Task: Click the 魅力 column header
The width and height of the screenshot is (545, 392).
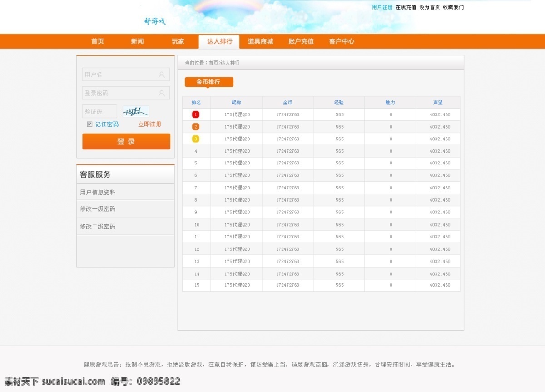Action: (x=390, y=103)
